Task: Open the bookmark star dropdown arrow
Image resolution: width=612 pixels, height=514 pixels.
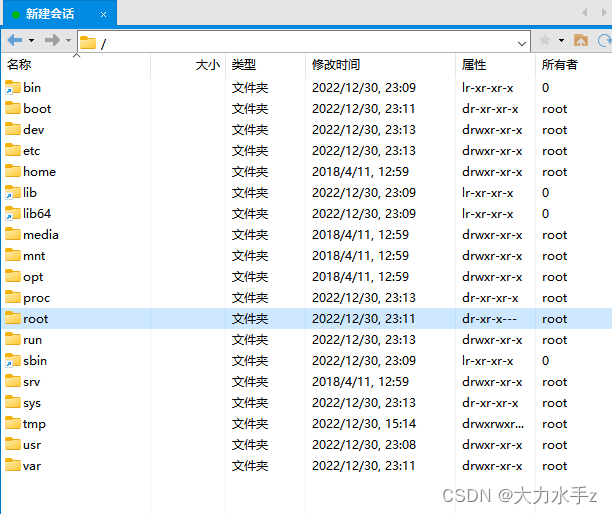Action: [x=561, y=40]
